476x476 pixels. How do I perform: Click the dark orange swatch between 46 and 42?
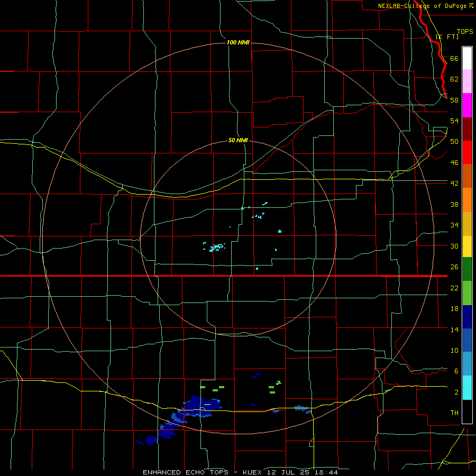467,176
